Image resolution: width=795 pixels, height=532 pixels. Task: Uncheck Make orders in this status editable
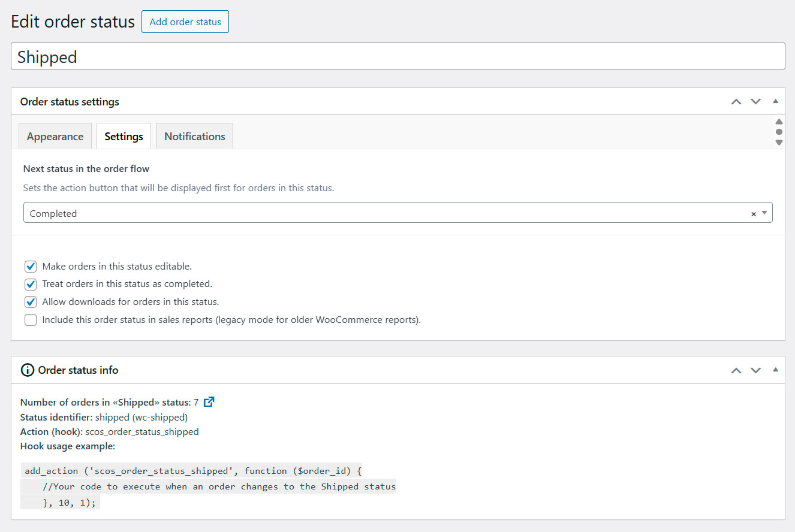click(31, 266)
